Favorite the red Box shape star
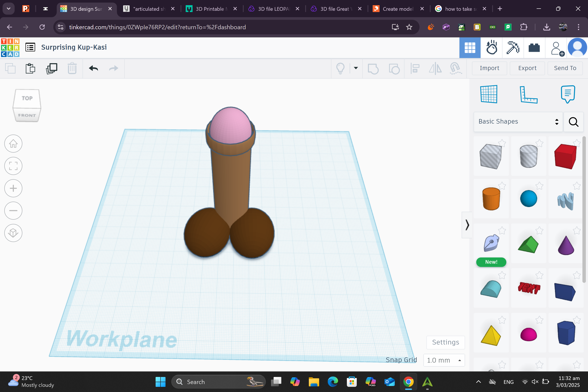The width and height of the screenshot is (588, 392). coord(576,143)
